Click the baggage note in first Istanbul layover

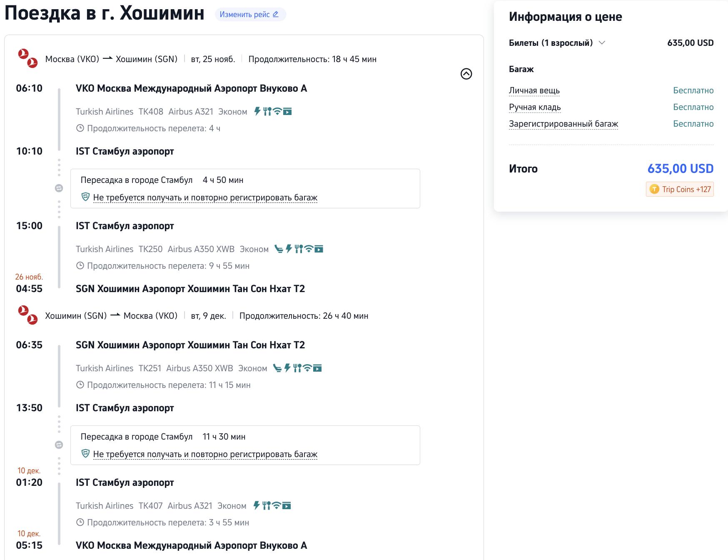click(205, 197)
